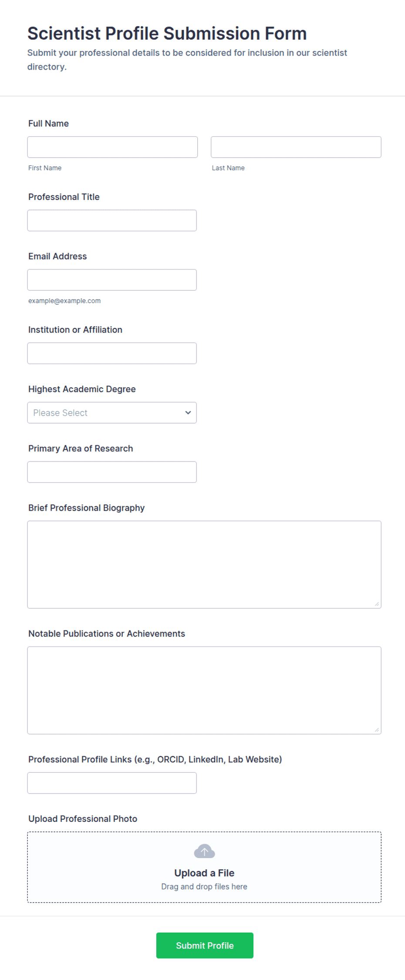The width and height of the screenshot is (405, 980).
Task: Select the Professional Title text box
Action: 112,221
